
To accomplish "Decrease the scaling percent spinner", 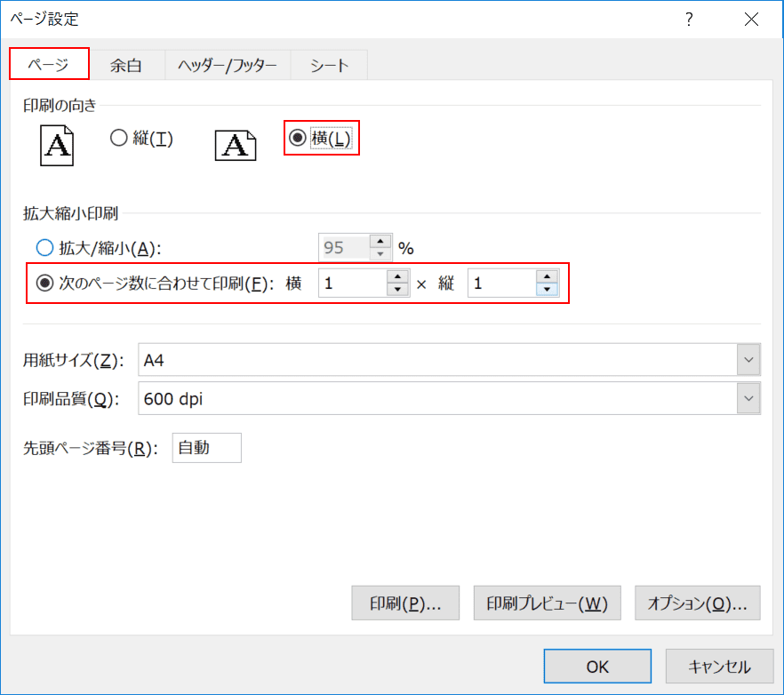I will click(x=380, y=254).
